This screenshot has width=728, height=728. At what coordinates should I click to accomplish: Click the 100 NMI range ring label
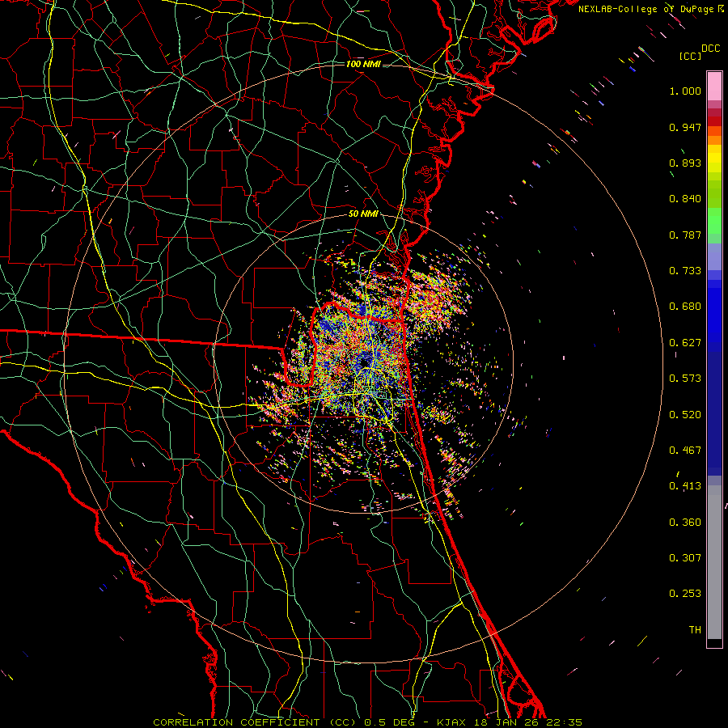[x=363, y=64]
